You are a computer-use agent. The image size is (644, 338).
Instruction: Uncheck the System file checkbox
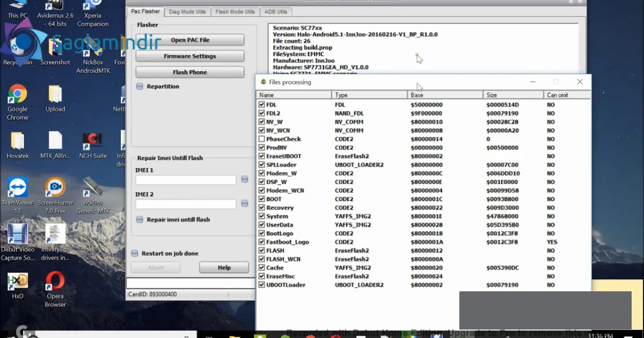click(261, 216)
